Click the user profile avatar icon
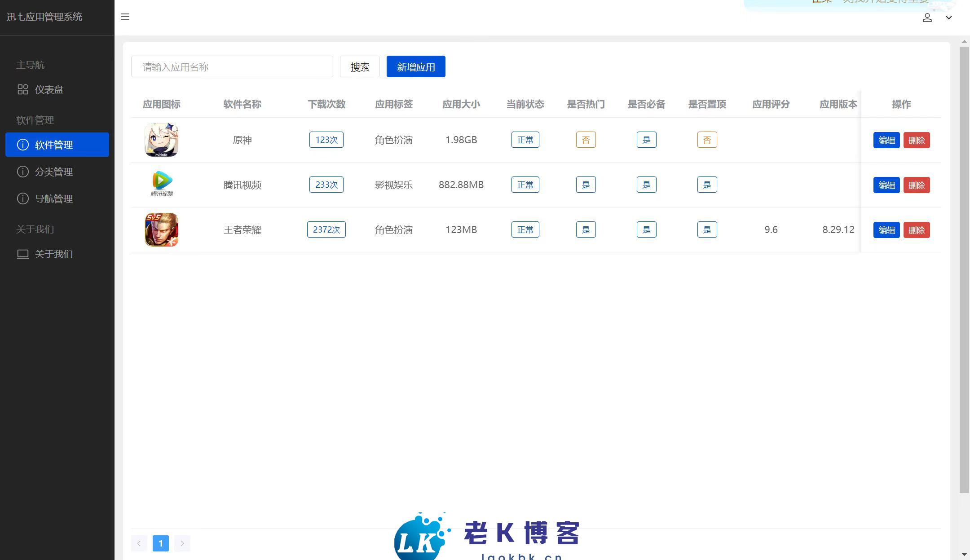The width and height of the screenshot is (970, 560). 927,18
